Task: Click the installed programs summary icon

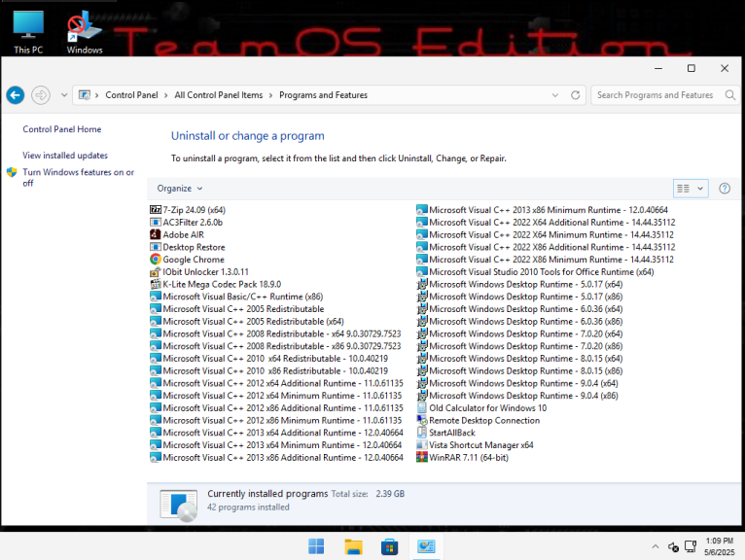Action: (179, 505)
